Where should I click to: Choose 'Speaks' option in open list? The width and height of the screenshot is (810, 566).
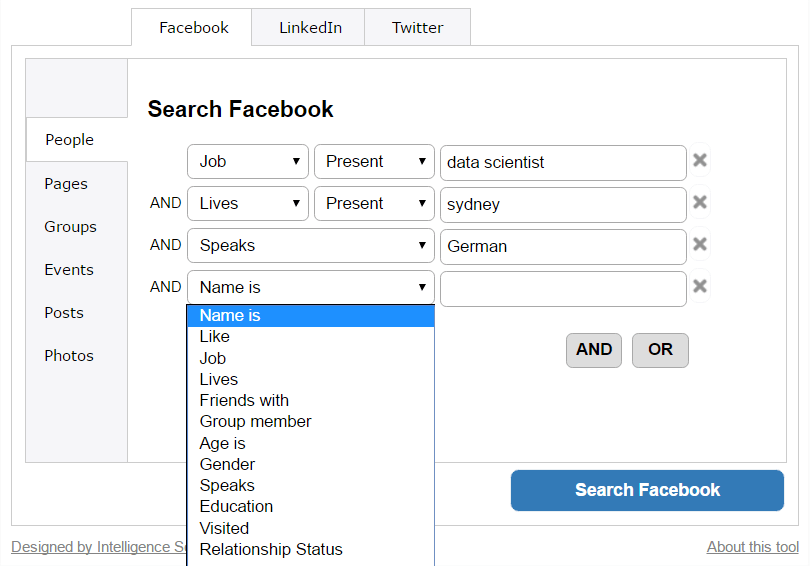pos(310,486)
